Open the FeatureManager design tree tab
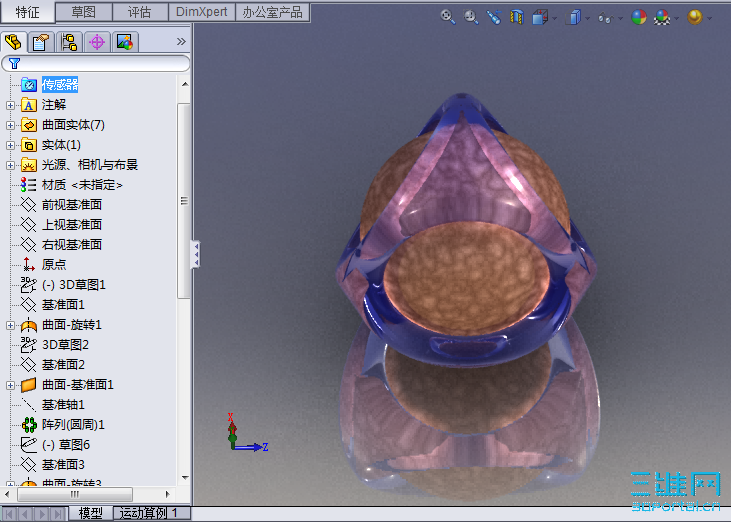 (x=14, y=42)
